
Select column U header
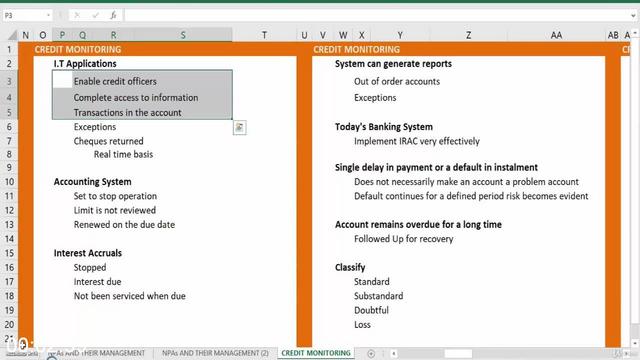pyautogui.click(x=304, y=35)
